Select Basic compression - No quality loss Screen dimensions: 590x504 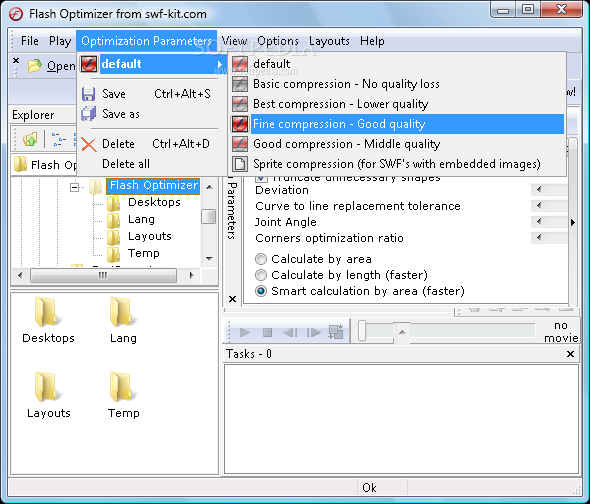[346, 84]
